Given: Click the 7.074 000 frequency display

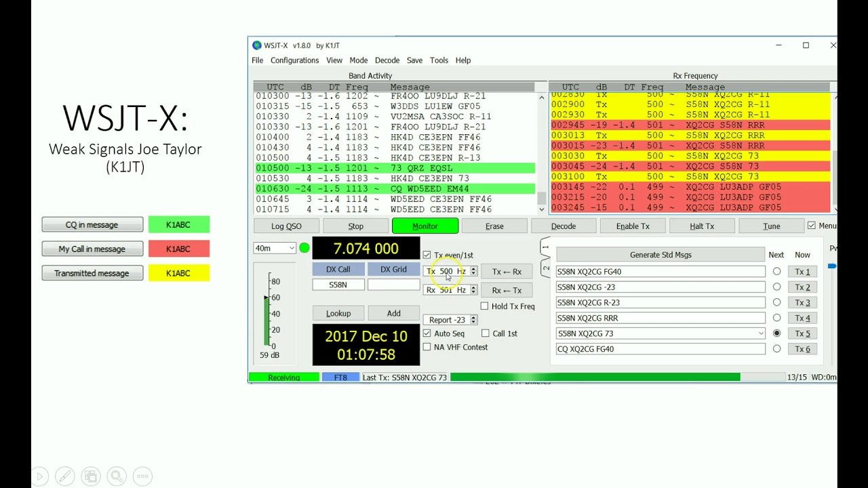Looking at the screenshot, I should coord(366,249).
